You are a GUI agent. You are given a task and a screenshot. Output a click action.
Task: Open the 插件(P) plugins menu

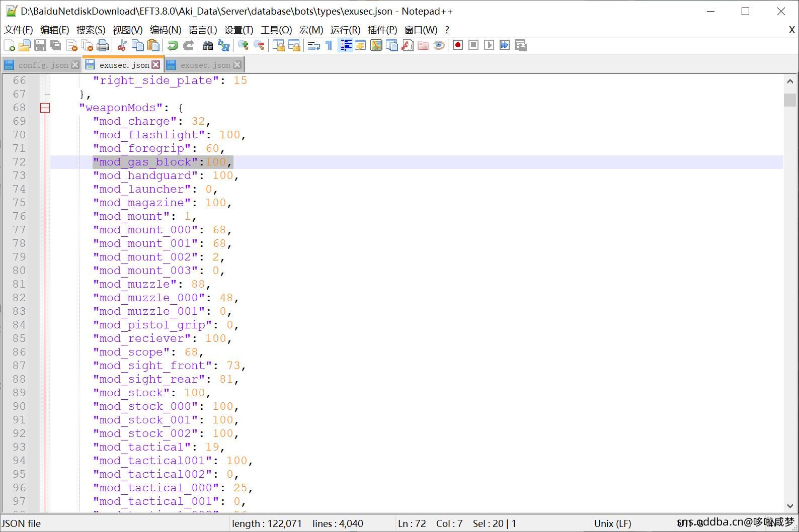(x=382, y=30)
